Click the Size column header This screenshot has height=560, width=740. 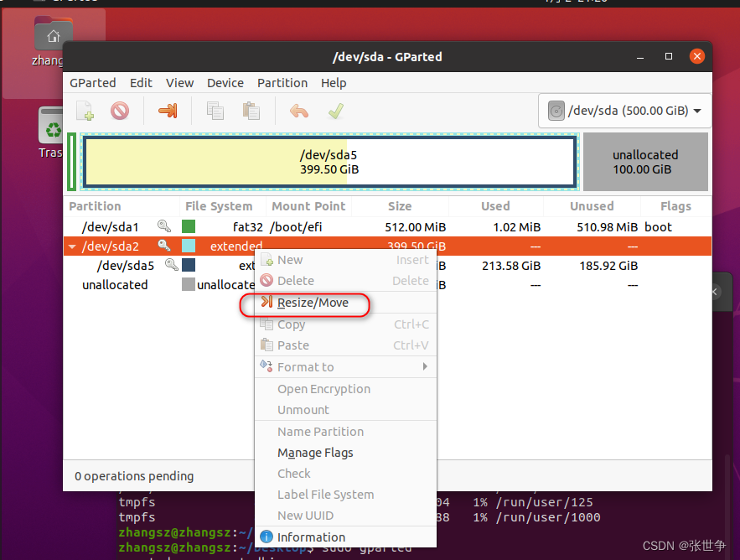400,206
